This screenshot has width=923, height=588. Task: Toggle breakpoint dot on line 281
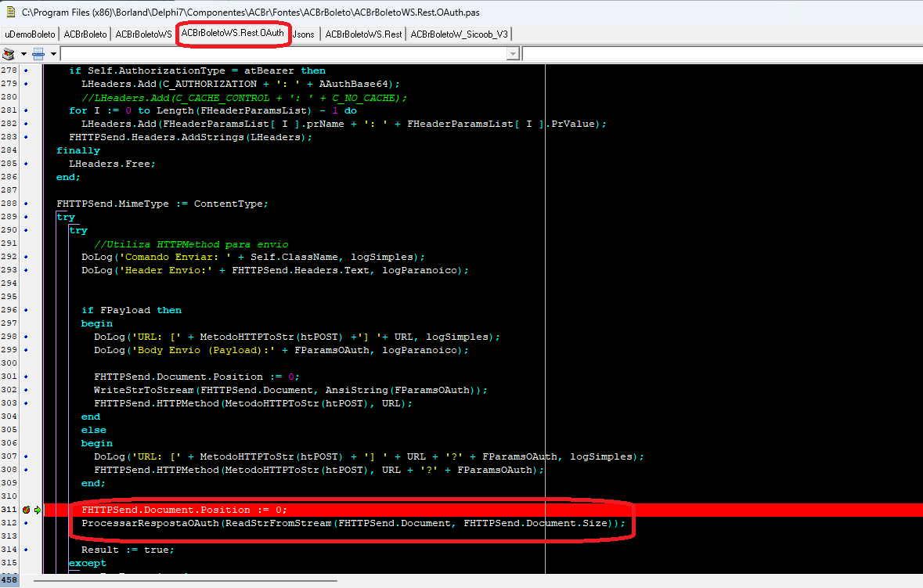[x=26, y=110]
